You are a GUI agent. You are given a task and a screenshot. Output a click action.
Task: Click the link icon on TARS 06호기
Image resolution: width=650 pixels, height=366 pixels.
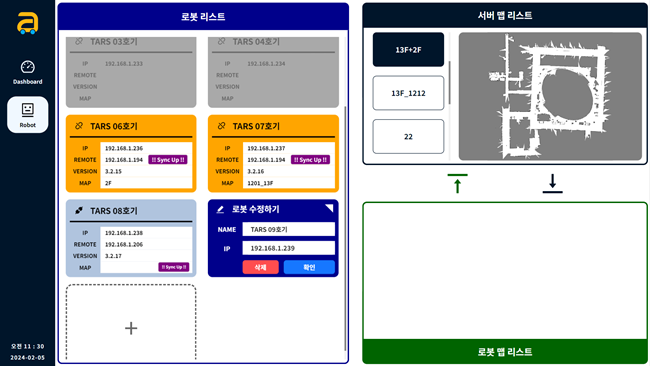(79, 126)
